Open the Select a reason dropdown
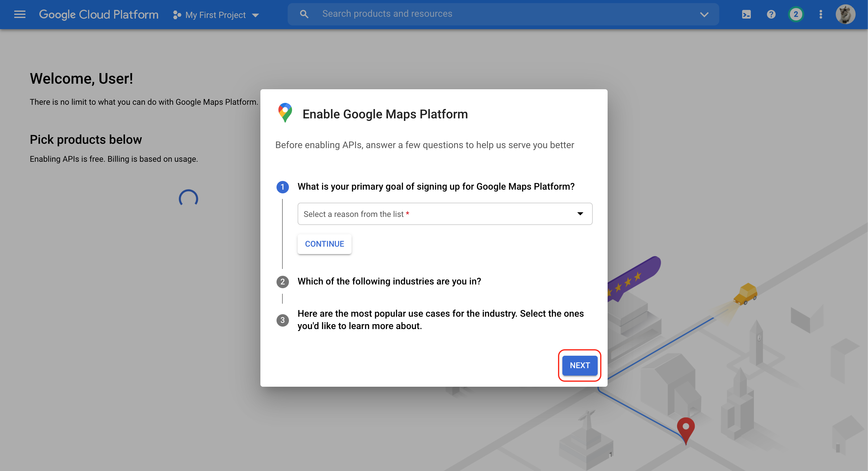This screenshot has height=471, width=868. 445,214
